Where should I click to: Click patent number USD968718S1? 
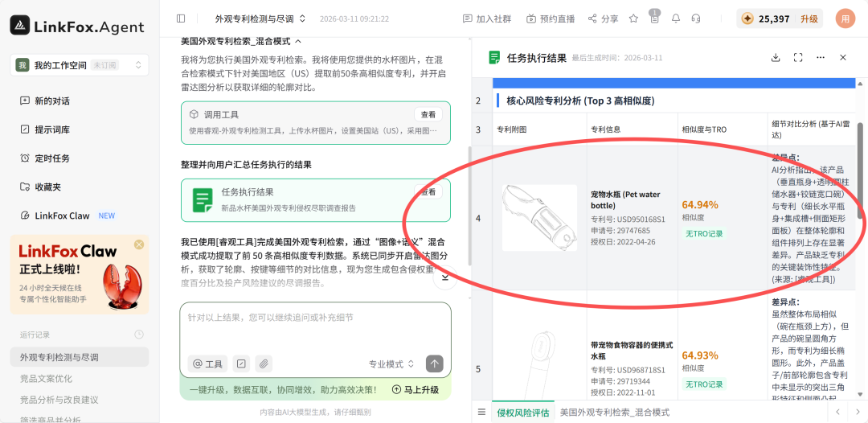click(641, 370)
